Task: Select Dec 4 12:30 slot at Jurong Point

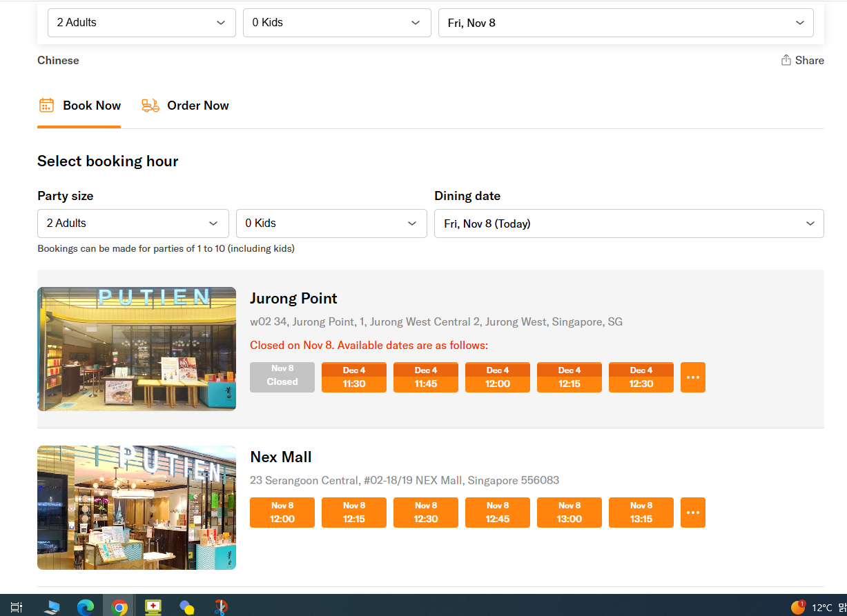Action: point(641,377)
